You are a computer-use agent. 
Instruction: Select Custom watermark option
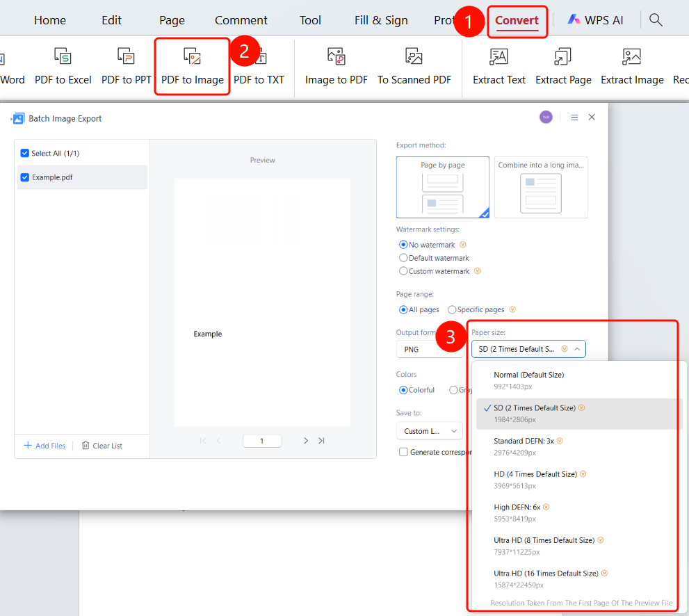[x=403, y=271]
